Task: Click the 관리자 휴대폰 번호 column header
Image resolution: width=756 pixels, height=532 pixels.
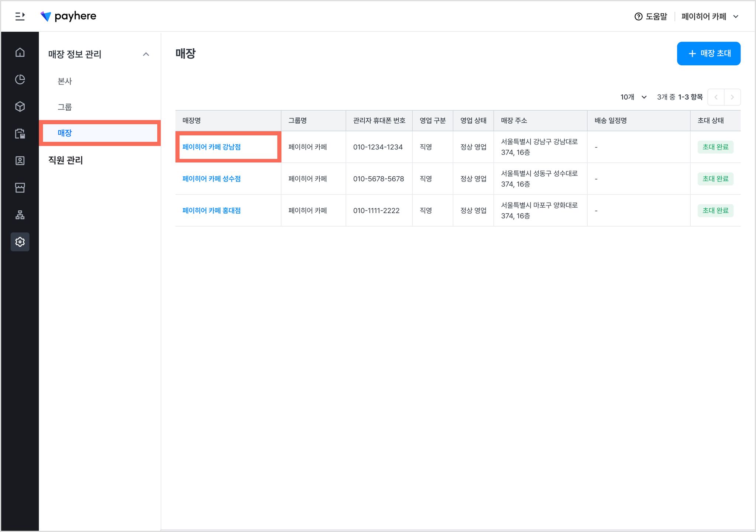Action: (379, 121)
